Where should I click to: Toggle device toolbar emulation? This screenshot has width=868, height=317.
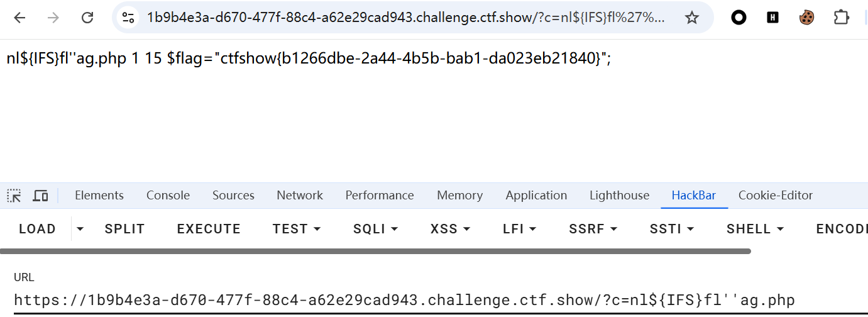40,196
